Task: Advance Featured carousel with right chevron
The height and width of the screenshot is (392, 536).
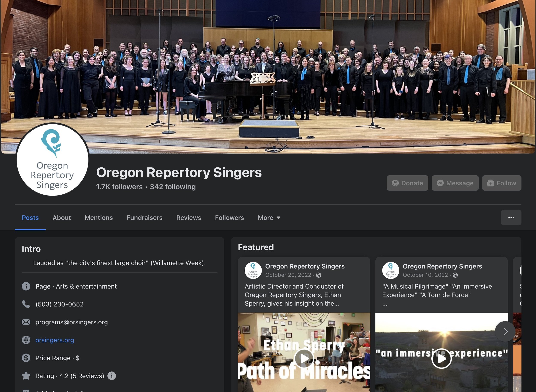Action: click(505, 331)
